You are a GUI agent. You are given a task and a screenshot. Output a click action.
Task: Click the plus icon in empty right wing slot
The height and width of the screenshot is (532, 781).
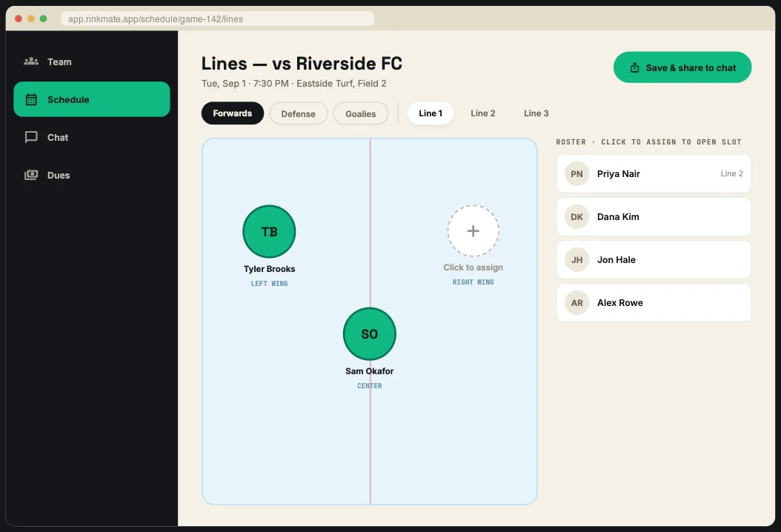click(x=473, y=230)
